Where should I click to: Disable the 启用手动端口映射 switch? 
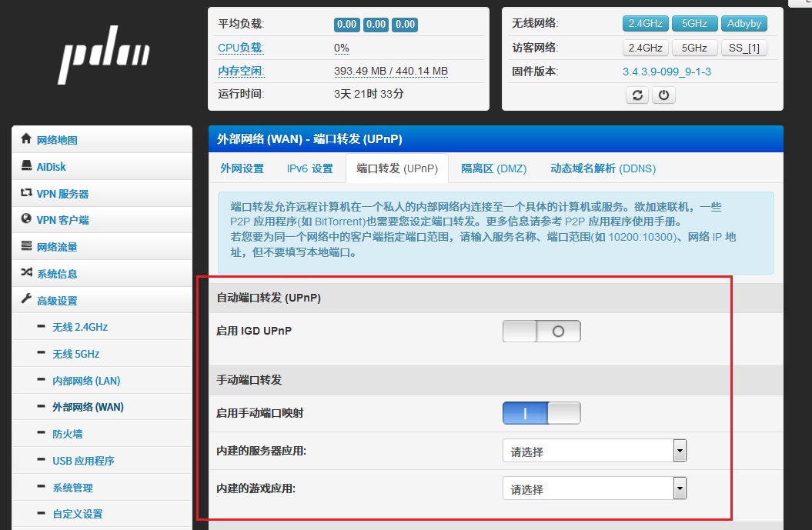tap(541, 413)
